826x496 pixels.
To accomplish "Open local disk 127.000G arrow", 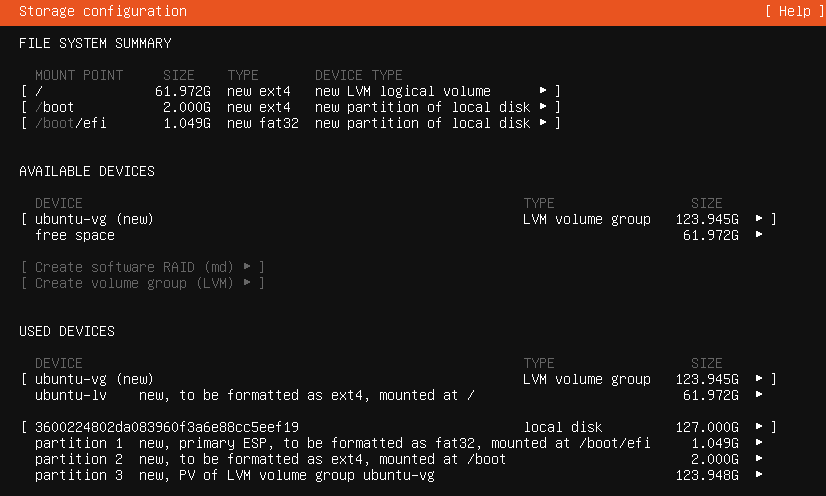I will (759, 426).
